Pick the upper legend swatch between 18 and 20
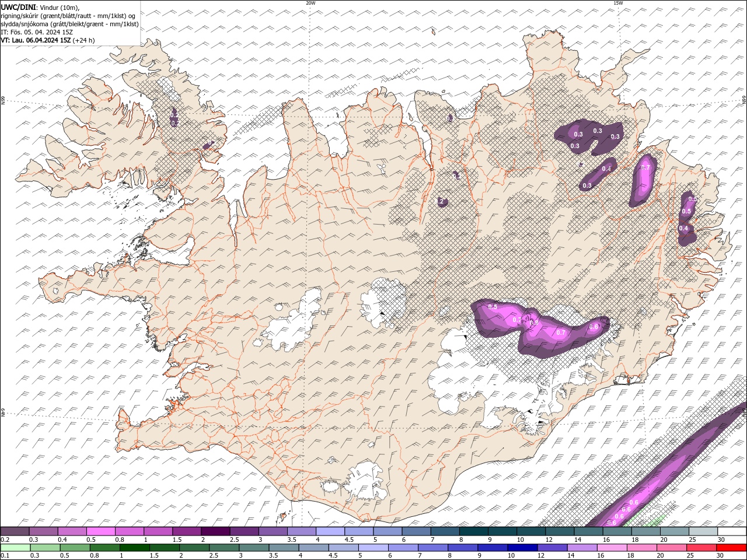Viewport: 747px width, 560px height. coord(645,531)
